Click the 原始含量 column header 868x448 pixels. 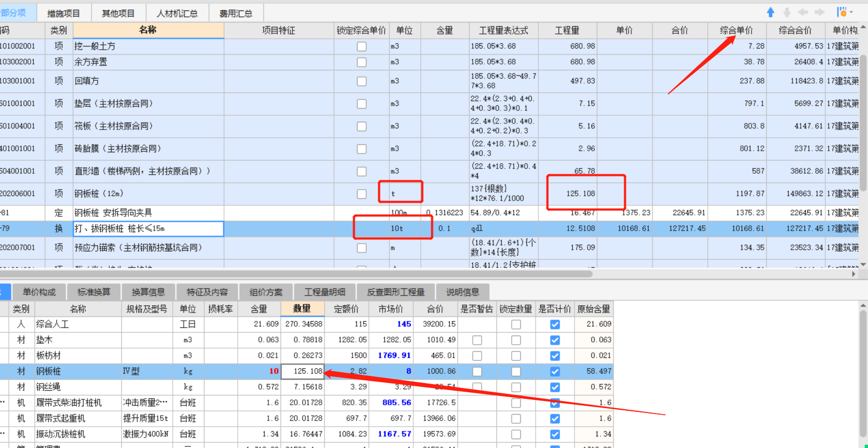coord(594,309)
